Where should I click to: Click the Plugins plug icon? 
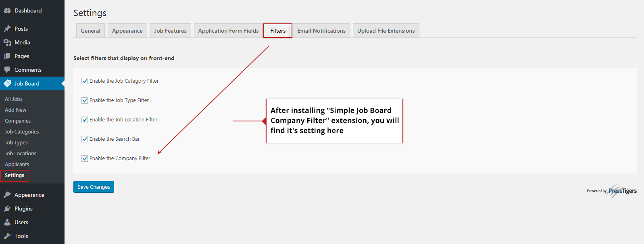pos(7,209)
